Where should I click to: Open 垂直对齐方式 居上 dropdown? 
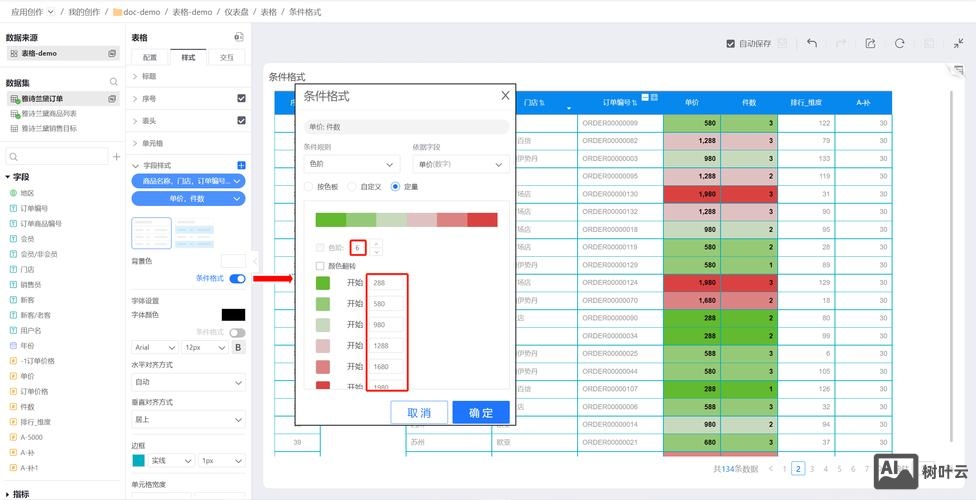click(x=188, y=420)
